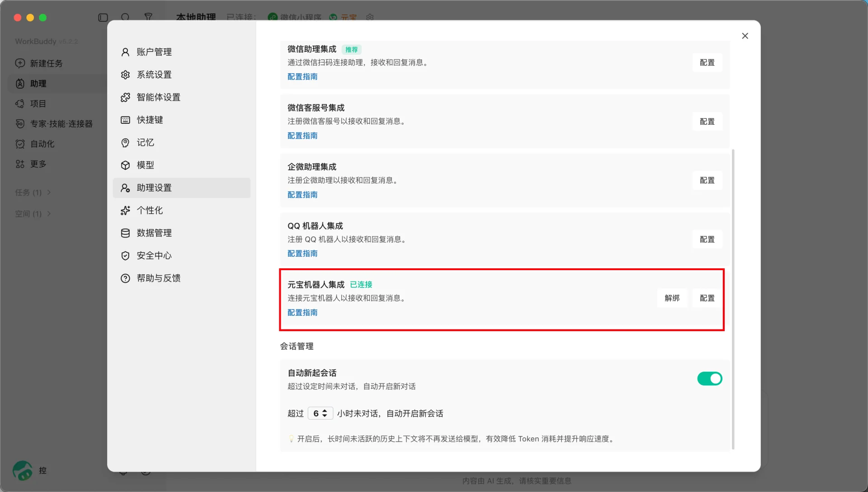
Task: Open 配置指南 for 微信助理集成
Action: [302, 76]
